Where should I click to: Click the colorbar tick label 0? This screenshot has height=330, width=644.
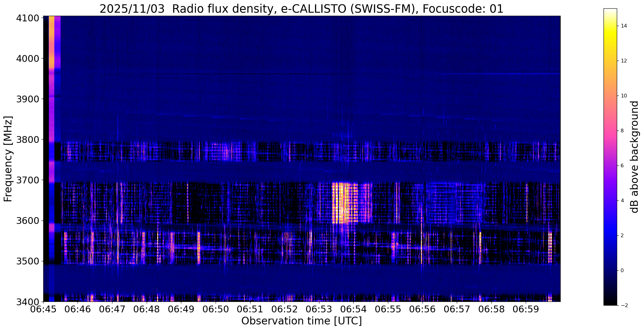click(x=622, y=271)
